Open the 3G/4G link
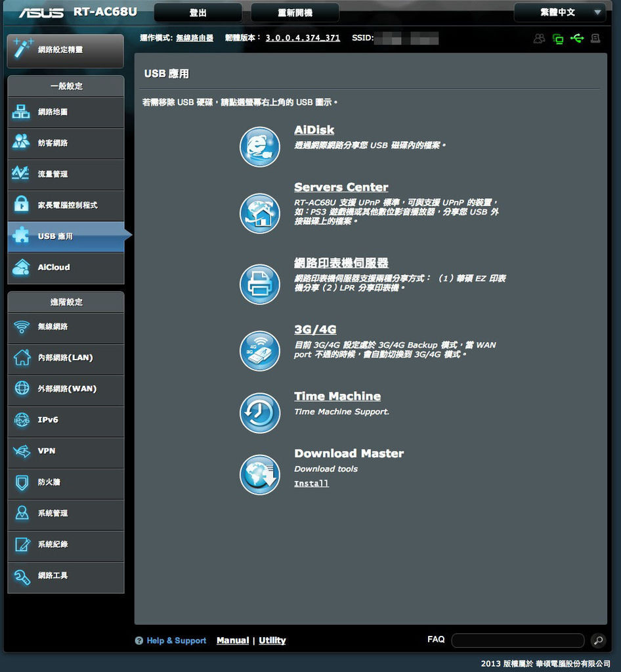Screen dimensions: 621x672 [315, 329]
